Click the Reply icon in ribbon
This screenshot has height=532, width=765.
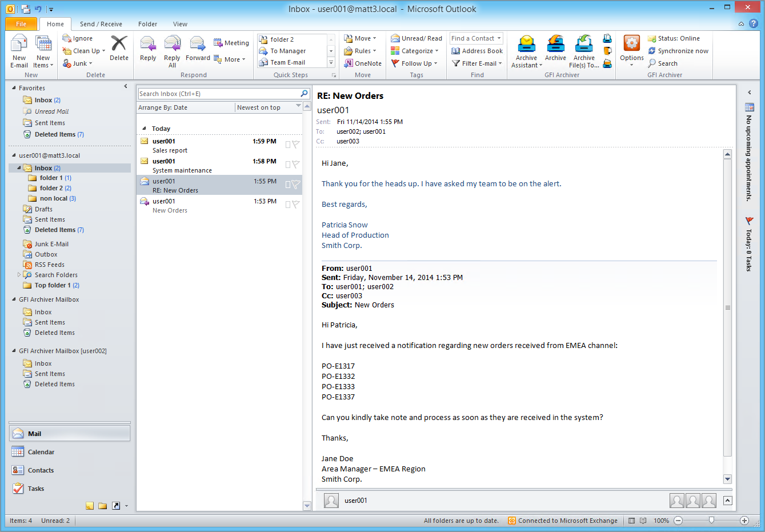pyautogui.click(x=148, y=44)
